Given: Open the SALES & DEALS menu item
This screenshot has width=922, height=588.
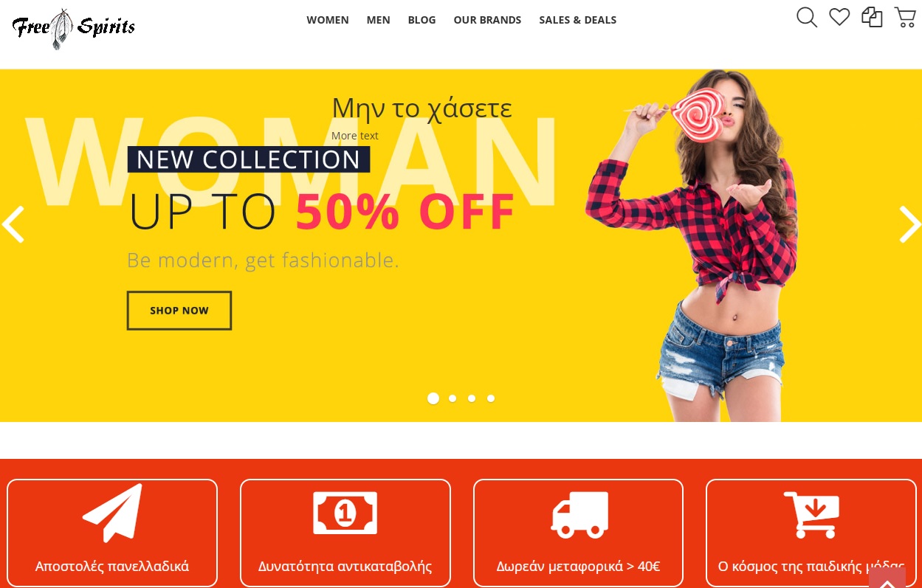Looking at the screenshot, I should [x=578, y=20].
